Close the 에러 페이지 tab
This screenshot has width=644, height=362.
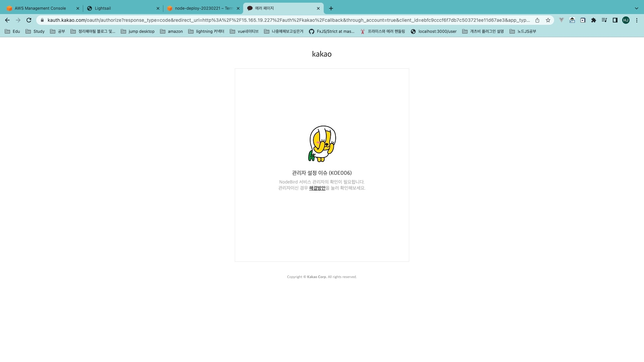[318, 8]
